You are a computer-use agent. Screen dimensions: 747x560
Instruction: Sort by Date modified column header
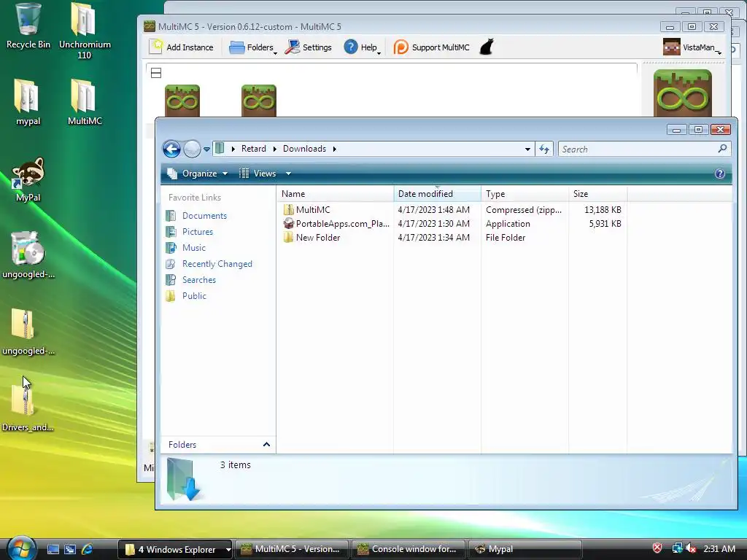[x=438, y=194]
